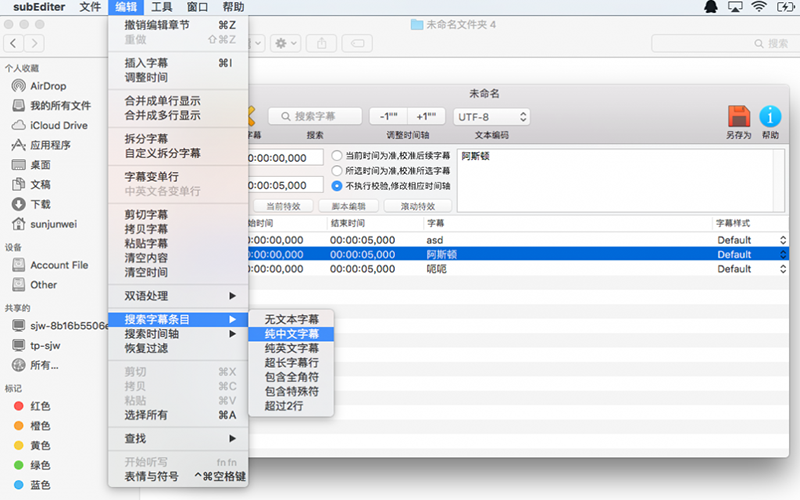Show all shared computers

[x=36, y=365]
